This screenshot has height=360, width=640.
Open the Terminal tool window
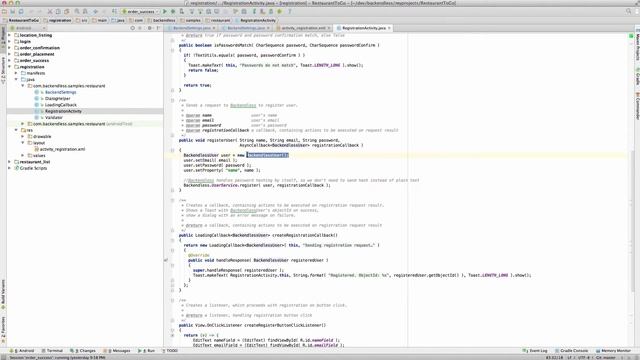[52, 351]
